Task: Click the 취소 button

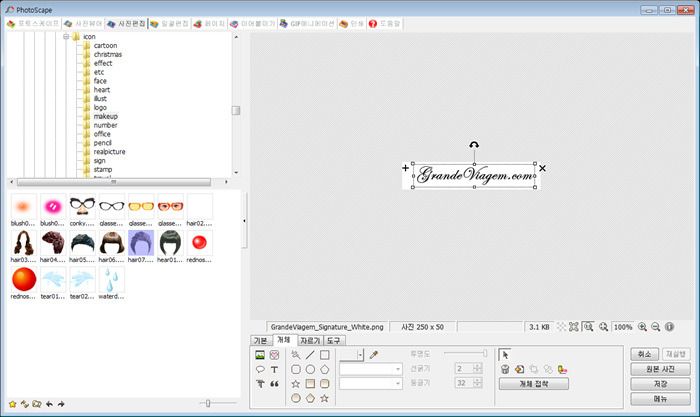Action: [x=644, y=354]
